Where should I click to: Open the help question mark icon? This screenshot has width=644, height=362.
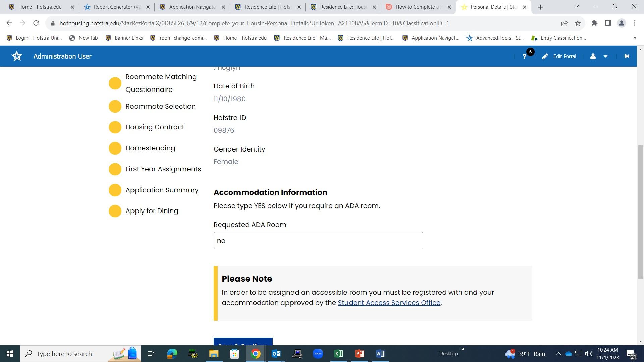[x=524, y=56]
